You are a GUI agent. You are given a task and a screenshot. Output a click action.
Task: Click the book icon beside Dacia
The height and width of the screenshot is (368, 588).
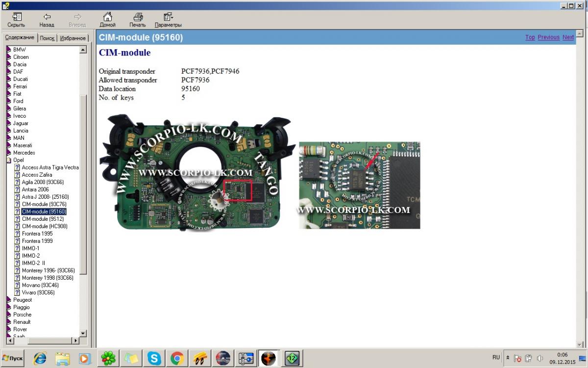coord(9,64)
